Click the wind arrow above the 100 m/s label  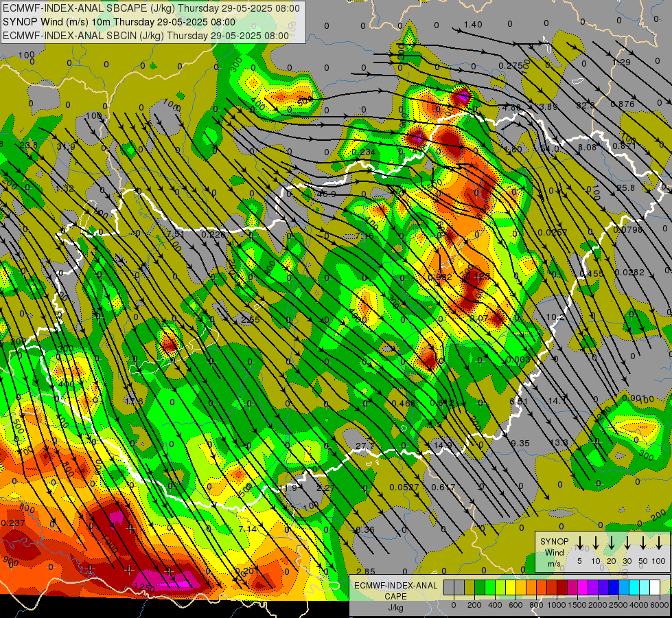tap(659, 543)
